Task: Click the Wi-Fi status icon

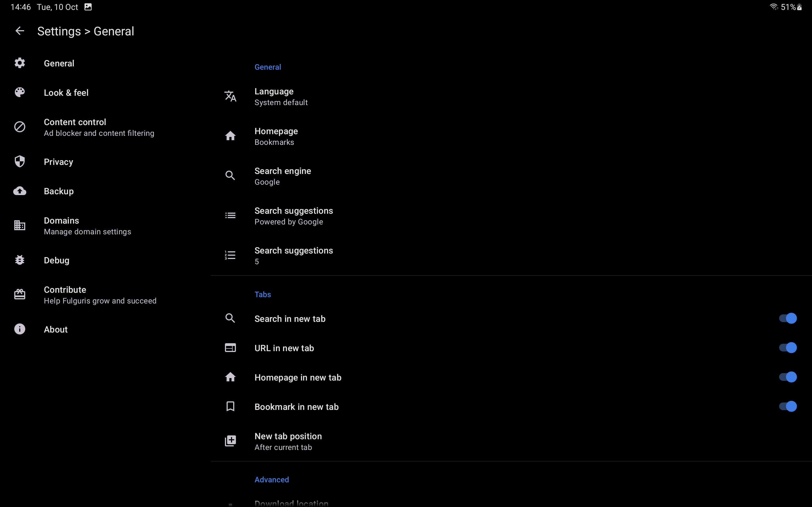Action: pos(774,7)
